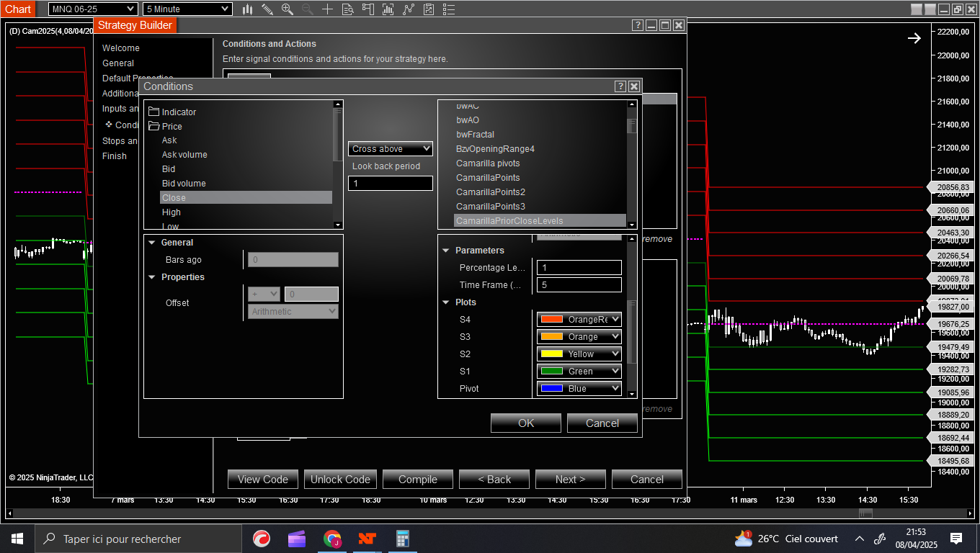This screenshot has height=553, width=980.
Task: Open the data box icon in toolbar
Action: click(348, 9)
